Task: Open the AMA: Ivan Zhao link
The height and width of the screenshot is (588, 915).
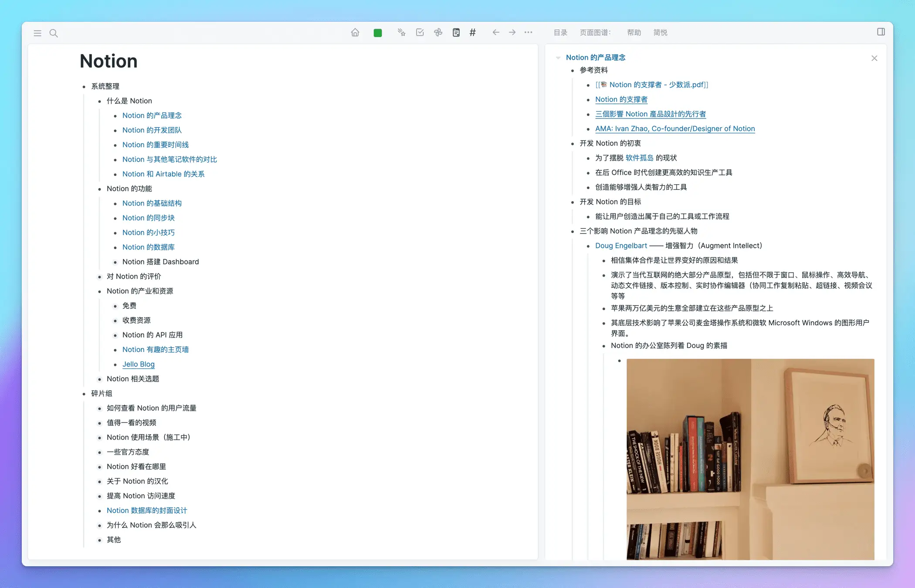Action: click(675, 129)
